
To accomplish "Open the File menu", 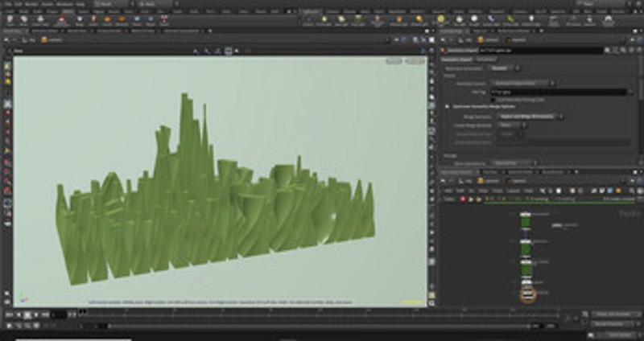I will (x=8, y=4).
